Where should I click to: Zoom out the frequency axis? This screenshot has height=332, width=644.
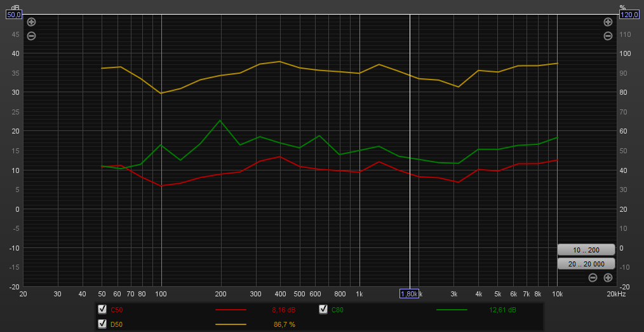(593, 278)
